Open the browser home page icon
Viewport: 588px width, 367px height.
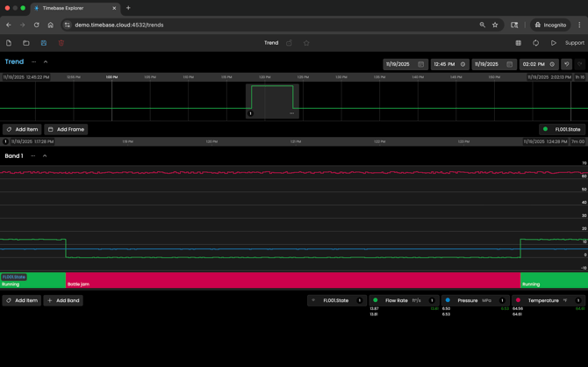(x=51, y=25)
